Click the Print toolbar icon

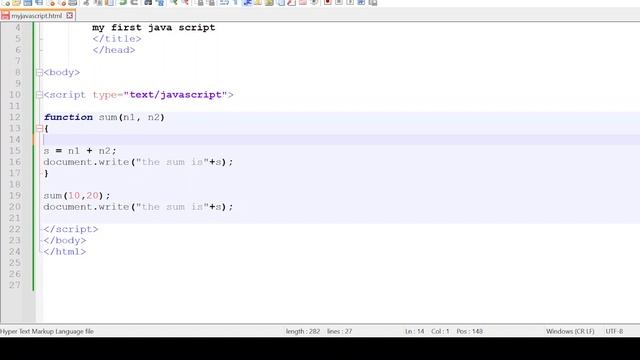pos(73,3)
